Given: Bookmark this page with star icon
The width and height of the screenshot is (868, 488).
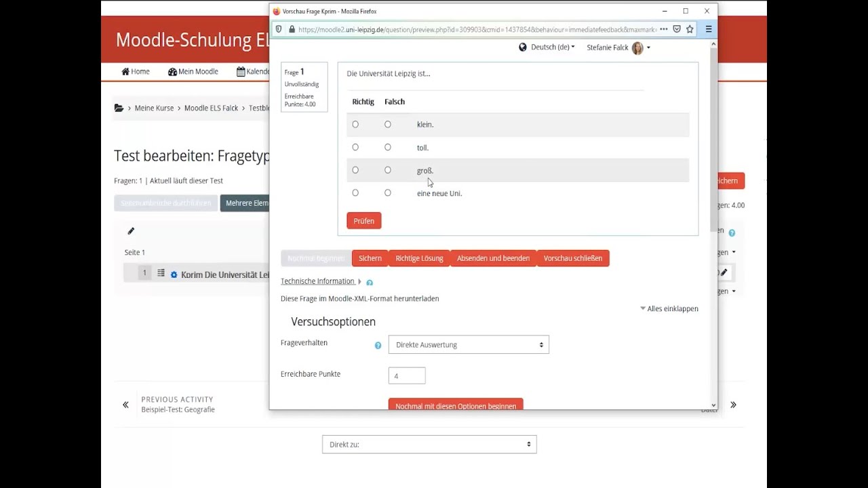Looking at the screenshot, I should coord(690,29).
